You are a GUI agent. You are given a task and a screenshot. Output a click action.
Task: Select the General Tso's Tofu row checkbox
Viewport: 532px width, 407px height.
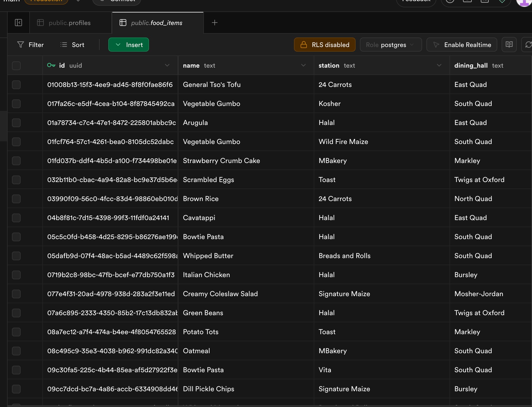[16, 84]
